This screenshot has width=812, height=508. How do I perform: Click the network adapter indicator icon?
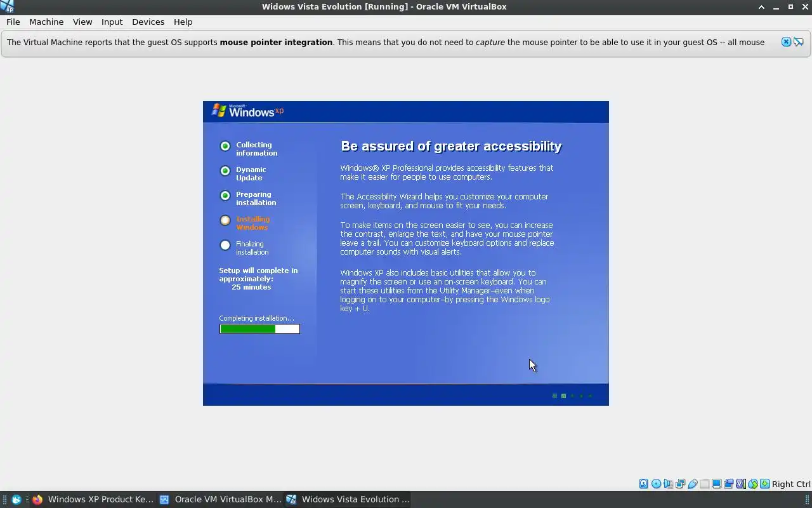pos(680,484)
